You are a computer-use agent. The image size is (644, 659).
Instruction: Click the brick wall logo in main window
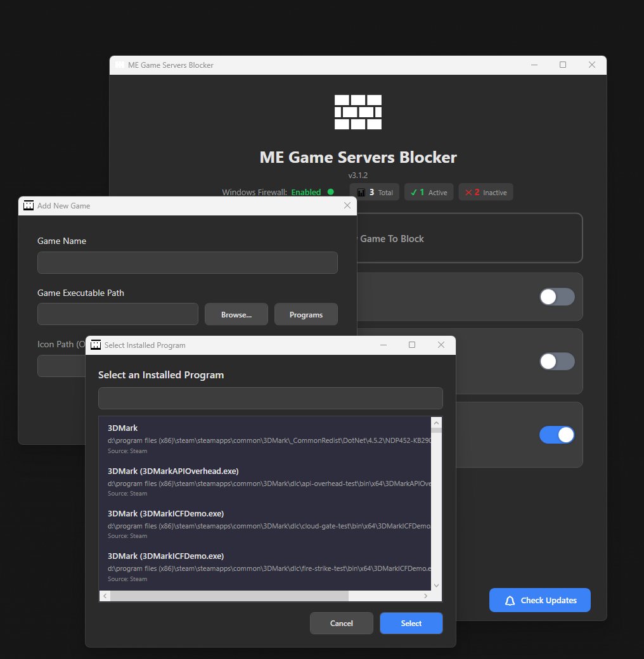click(357, 112)
